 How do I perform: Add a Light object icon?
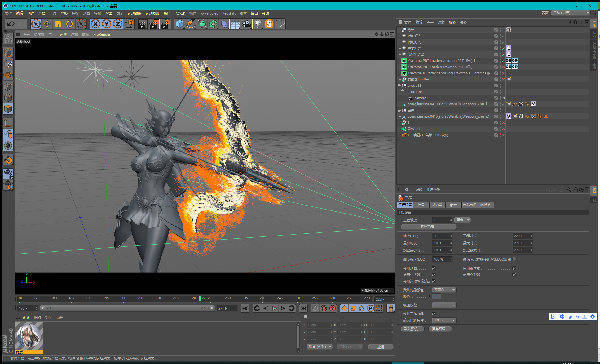(x=258, y=24)
